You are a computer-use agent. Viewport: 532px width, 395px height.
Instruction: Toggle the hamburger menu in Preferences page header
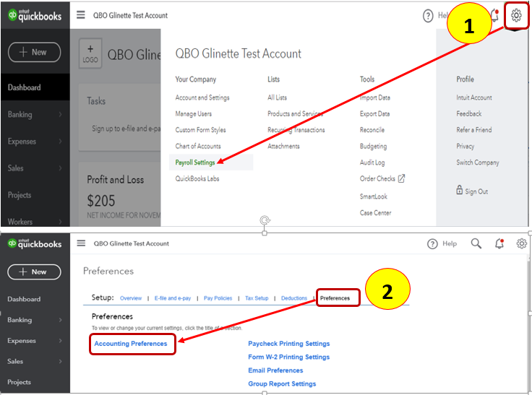pyautogui.click(x=81, y=243)
